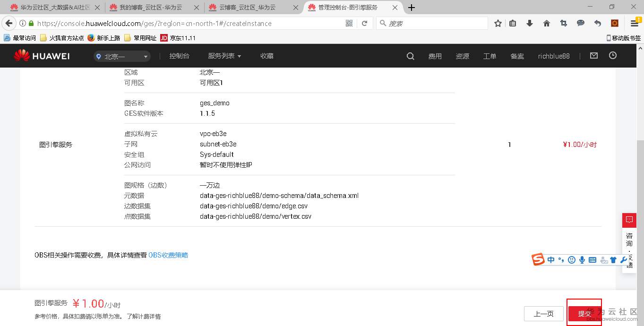Go to homepage with the home icon
The height and width of the screenshot is (326, 644).
coord(546,23)
